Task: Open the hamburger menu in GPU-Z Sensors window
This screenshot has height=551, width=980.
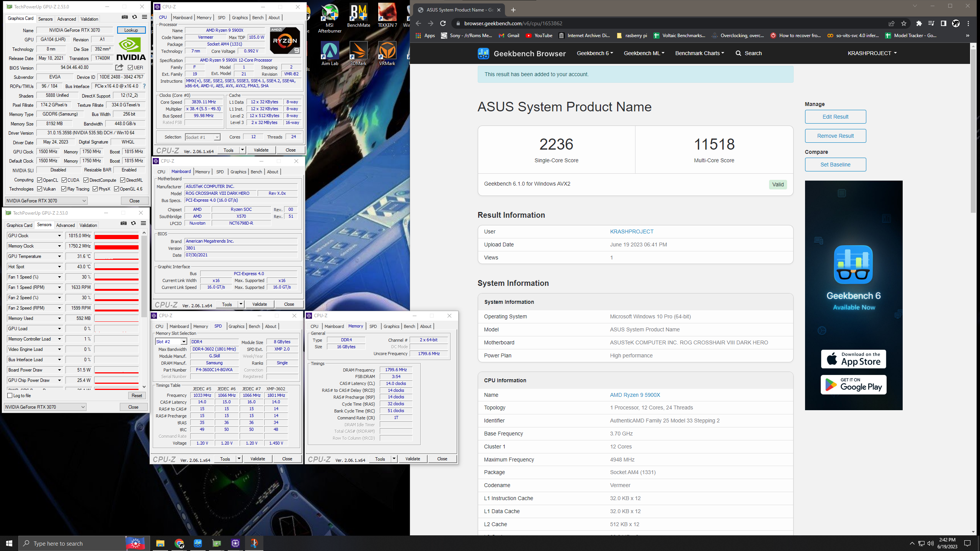Action: (143, 223)
